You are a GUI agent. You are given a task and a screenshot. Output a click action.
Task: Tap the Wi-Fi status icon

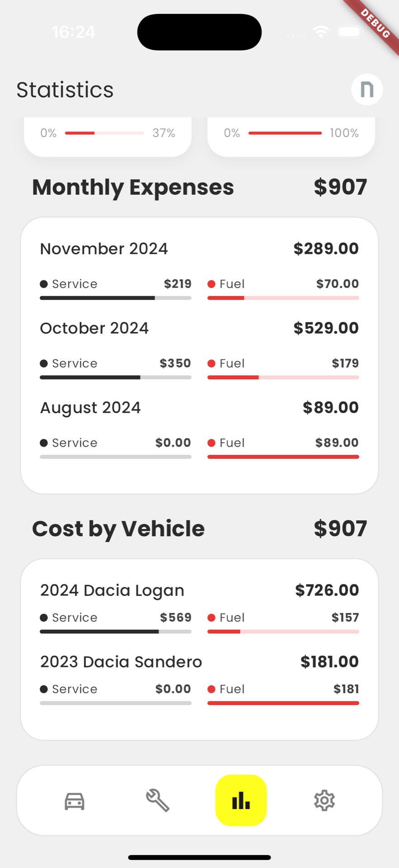click(x=321, y=32)
